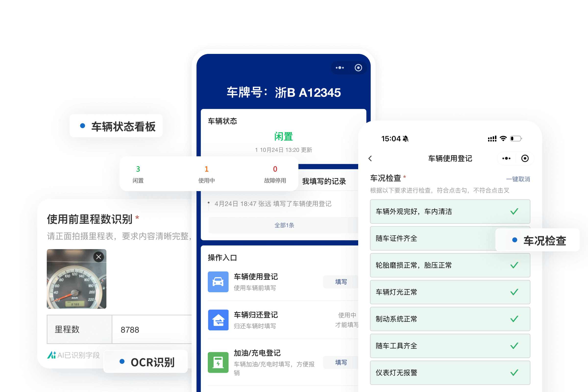The height and width of the screenshot is (392, 588).
Task: Open the more options menu on 浙B A12345 page
Action: (340, 68)
